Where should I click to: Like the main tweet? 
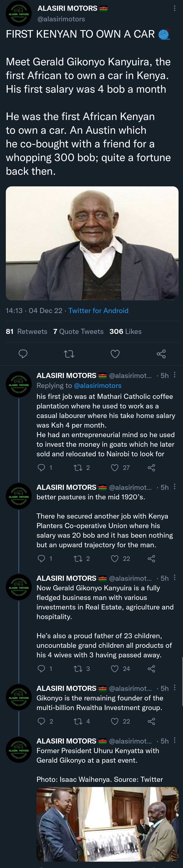[x=115, y=354]
